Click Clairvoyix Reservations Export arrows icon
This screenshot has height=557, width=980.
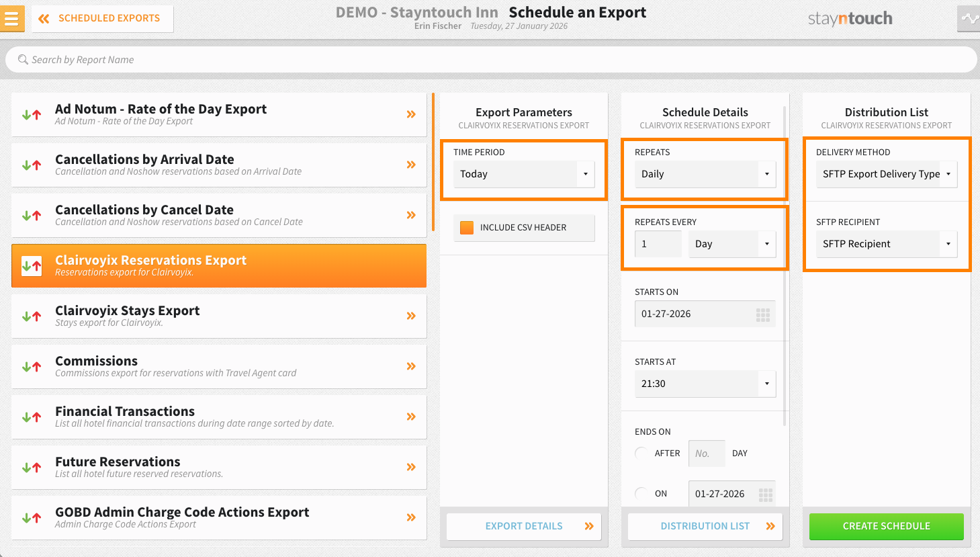click(32, 266)
